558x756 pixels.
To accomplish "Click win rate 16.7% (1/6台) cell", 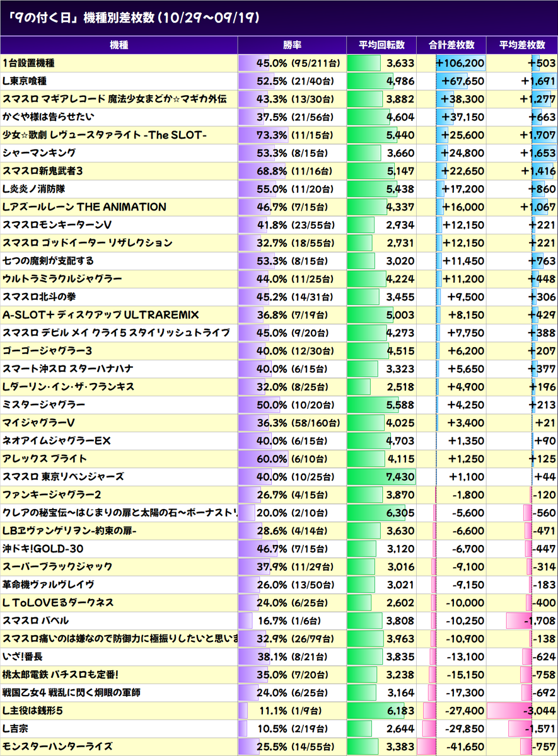I will [x=292, y=620].
